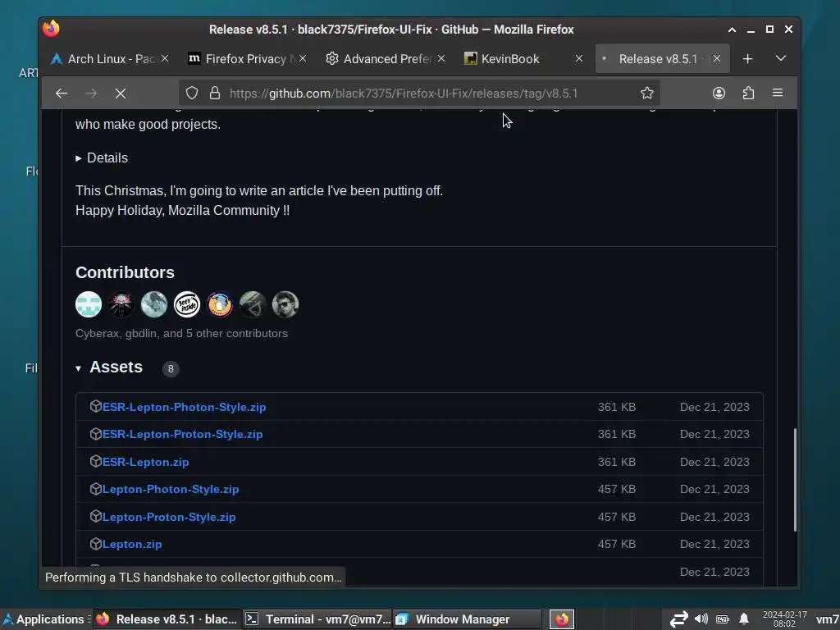
Task: Open the sixth contributor avatar
Action: (x=253, y=305)
